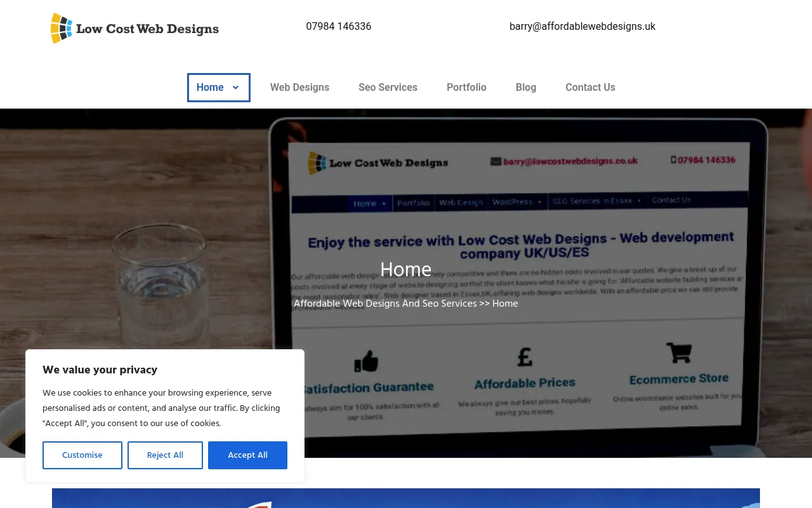This screenshot has height=508, width=812.
Task: Click the Home hero heading
Action: [406, 269]
